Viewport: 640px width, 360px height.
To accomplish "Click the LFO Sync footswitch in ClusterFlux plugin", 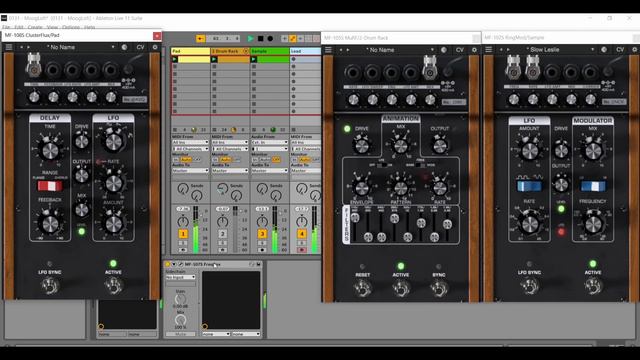I will pos(50,285).
